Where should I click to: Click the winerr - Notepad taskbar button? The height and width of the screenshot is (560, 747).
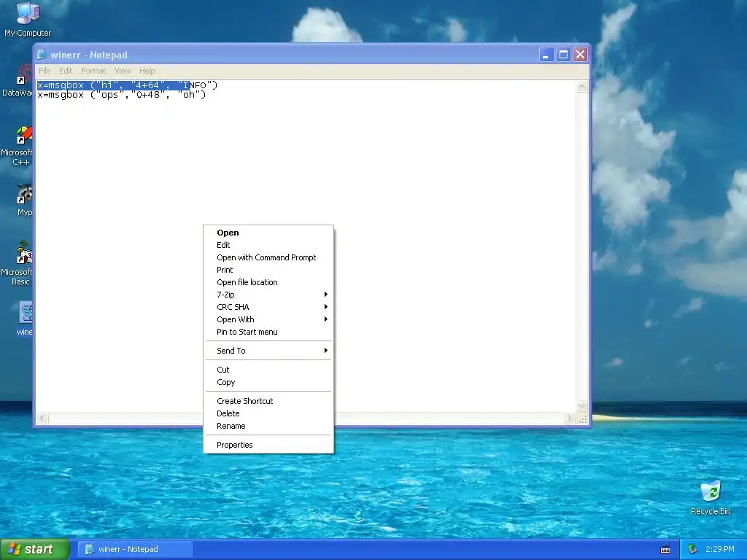pos(135,549)
